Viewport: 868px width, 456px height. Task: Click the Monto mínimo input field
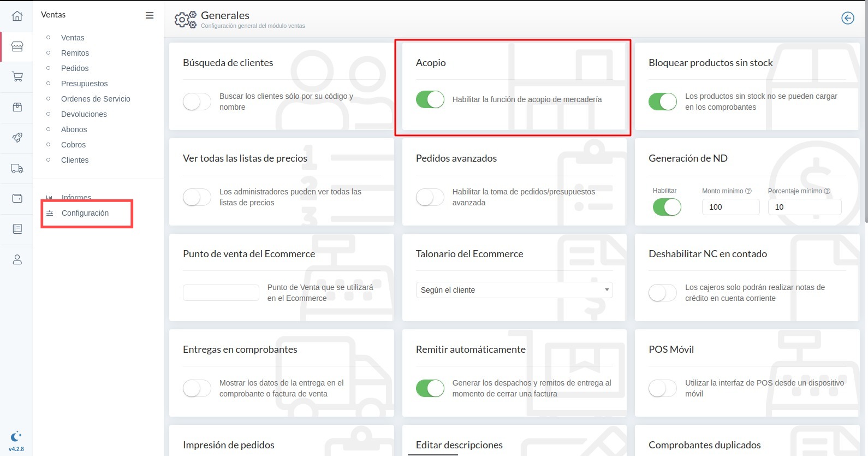(x=730, y=207)
